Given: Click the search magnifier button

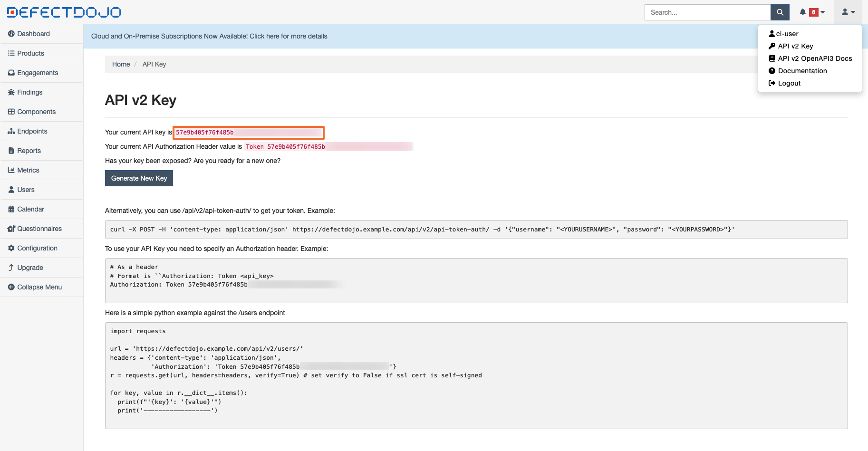Looking at the screenshot, I should [780, 12].
